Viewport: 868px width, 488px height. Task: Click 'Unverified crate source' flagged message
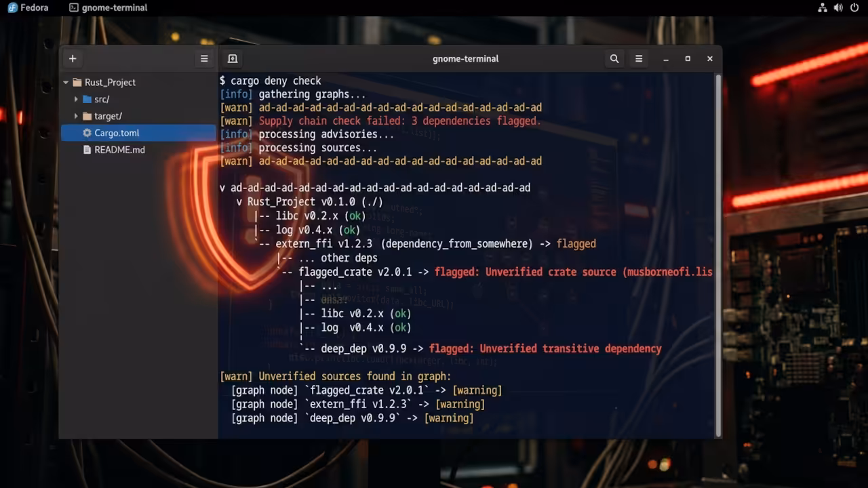coord(574,272)
